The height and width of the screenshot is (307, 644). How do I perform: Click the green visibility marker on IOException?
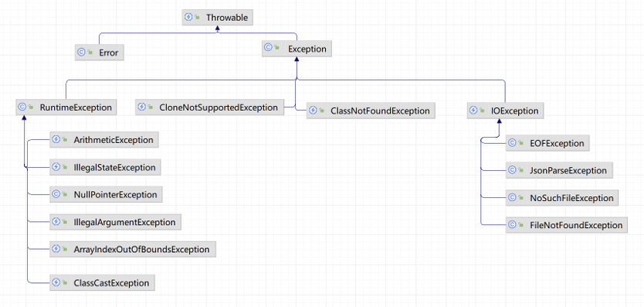point(483,111)
